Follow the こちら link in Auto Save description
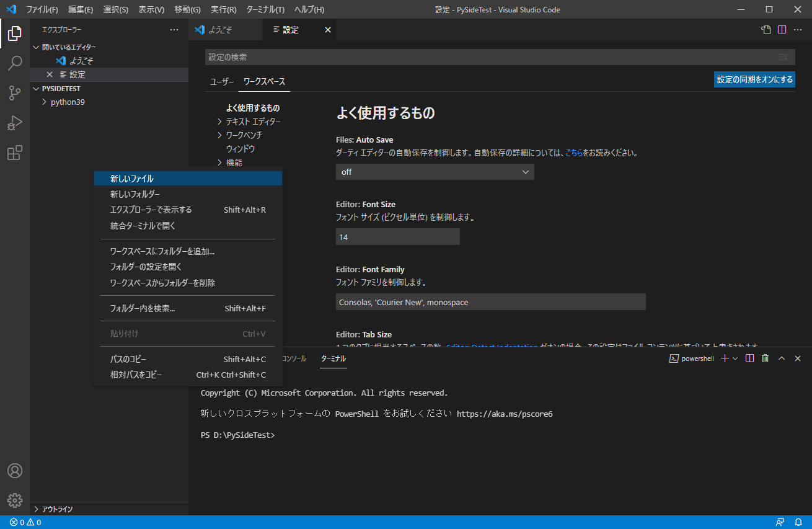 point(574,153)
